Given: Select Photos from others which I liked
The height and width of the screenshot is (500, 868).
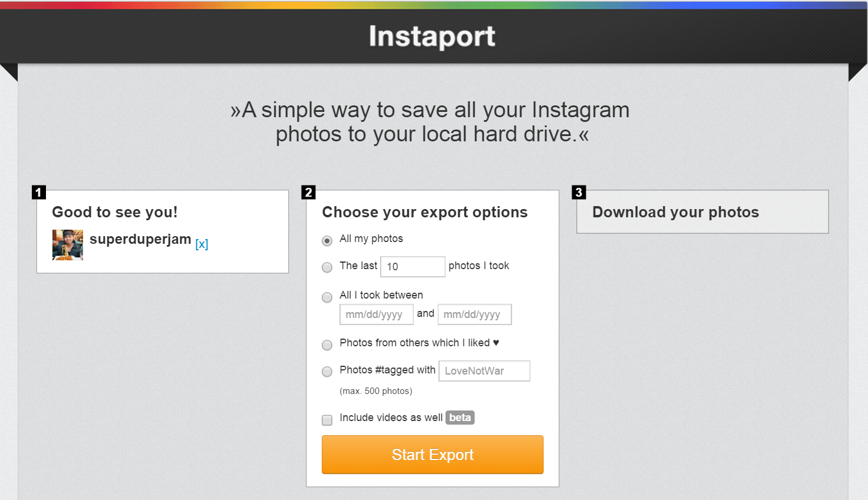Looking at the screenshot, I should [x=327, y=345].
